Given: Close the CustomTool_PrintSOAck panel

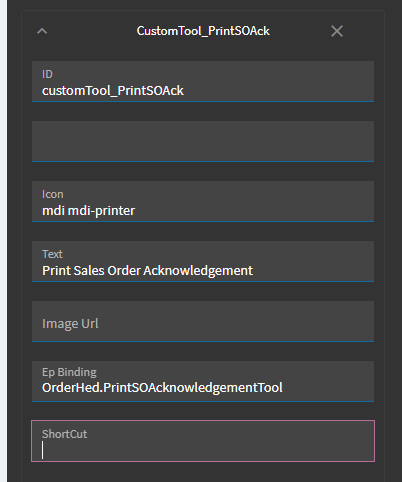Looking at the screenshot, I should (337, 31).
